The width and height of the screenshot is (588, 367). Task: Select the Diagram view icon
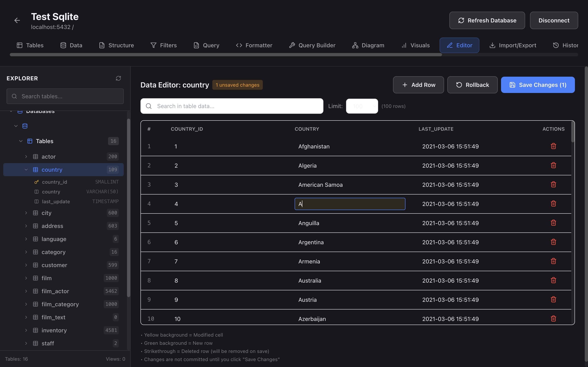[355, 45]
